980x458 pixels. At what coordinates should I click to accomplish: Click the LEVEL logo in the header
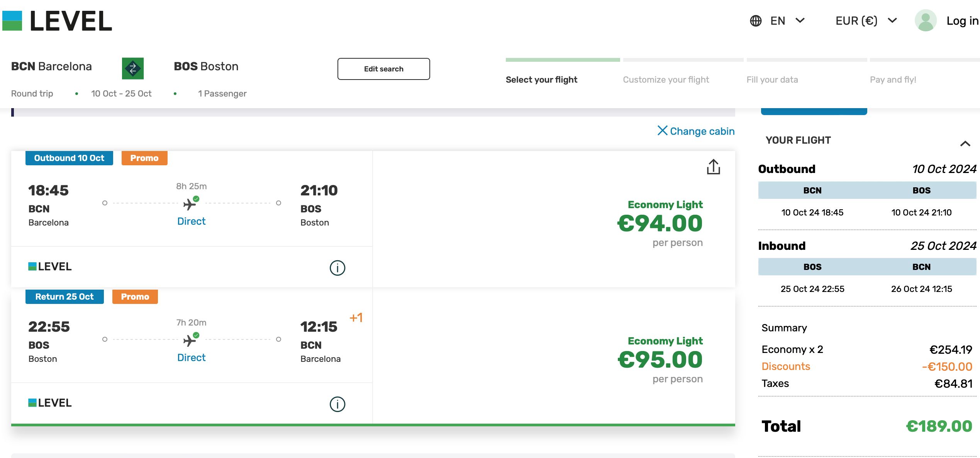(x=57, y=21)
